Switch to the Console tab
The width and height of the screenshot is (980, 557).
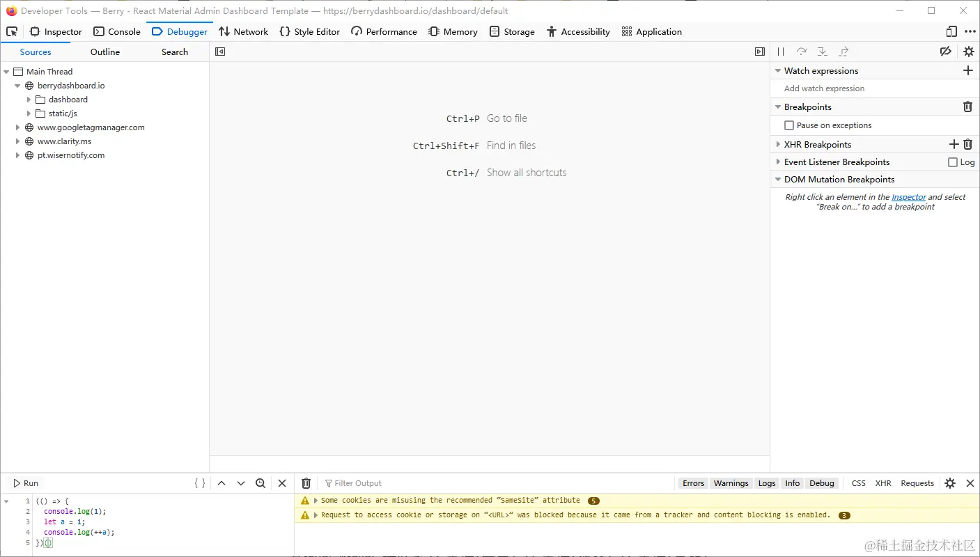[x=117, y=32]
